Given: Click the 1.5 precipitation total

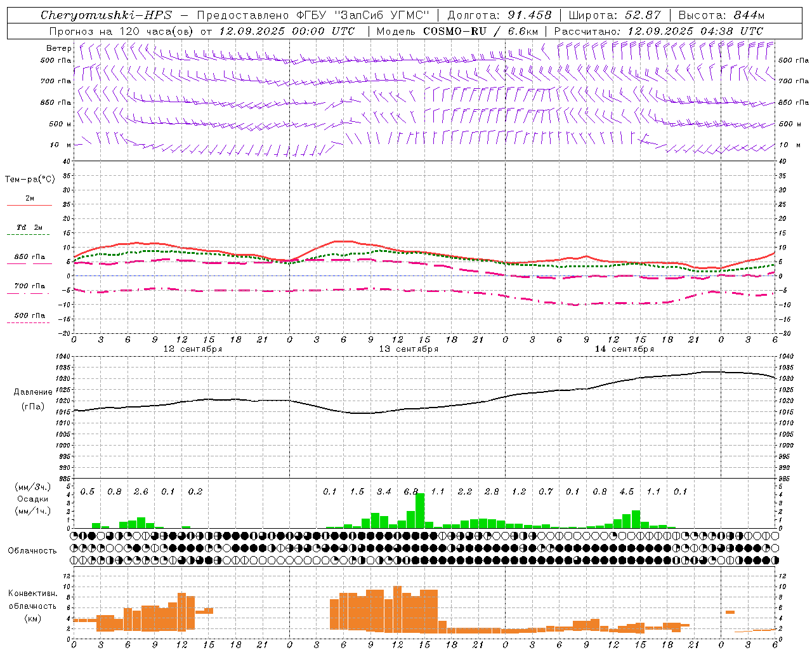Looking at the screenshot, I should 357,492.
